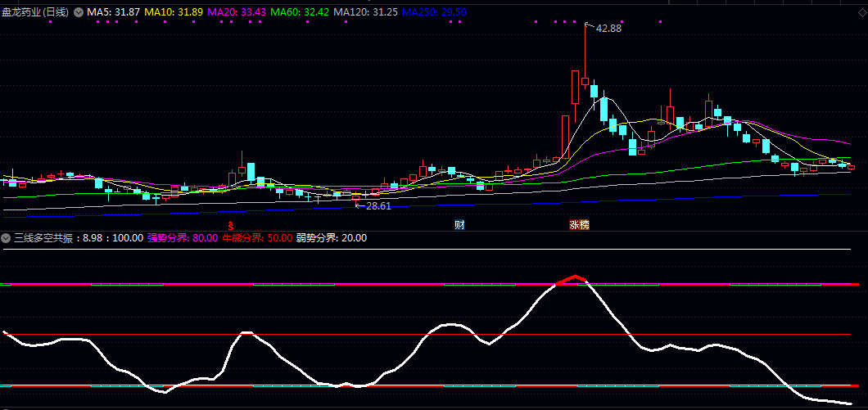Viewport: 868px width, 410px height.
Task: Open the MA indicator dropdown beside the stock name
Action: pos(79,12)
